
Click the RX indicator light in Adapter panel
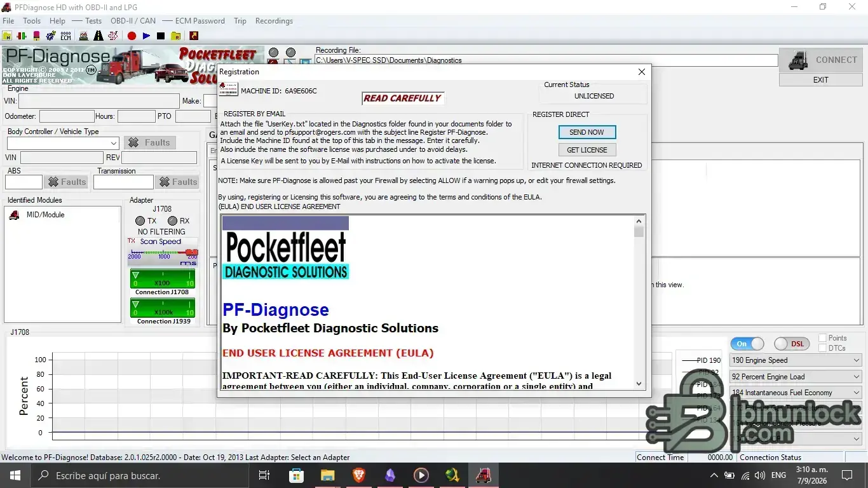tap(172, 221)
